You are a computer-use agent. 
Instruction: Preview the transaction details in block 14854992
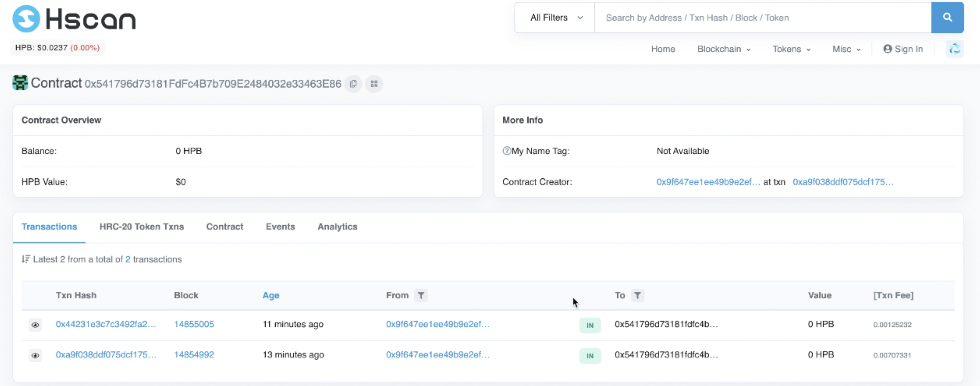pyautogui.click(x=35, y=355)
